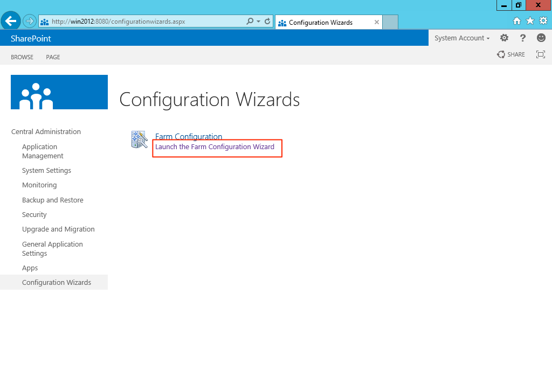The width and height of the screenshot is (552, 392).
Task: Open Application Management in sidebar
Action: (x=43, y=151)
